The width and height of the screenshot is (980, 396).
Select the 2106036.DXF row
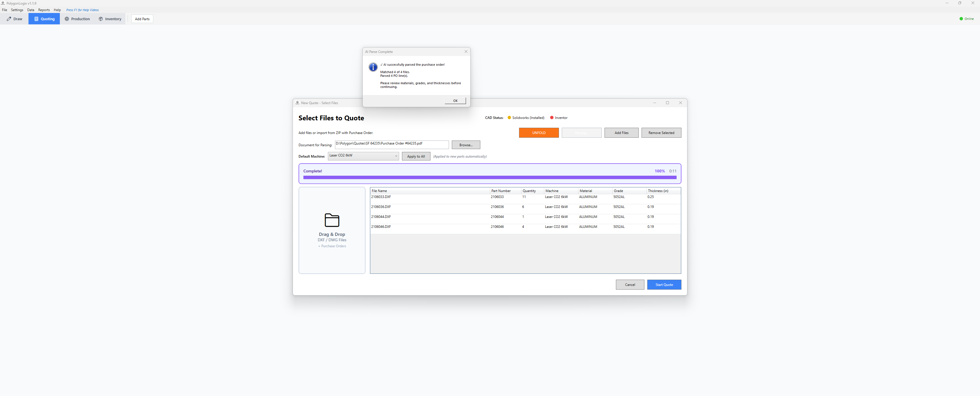tap(525, 207)
